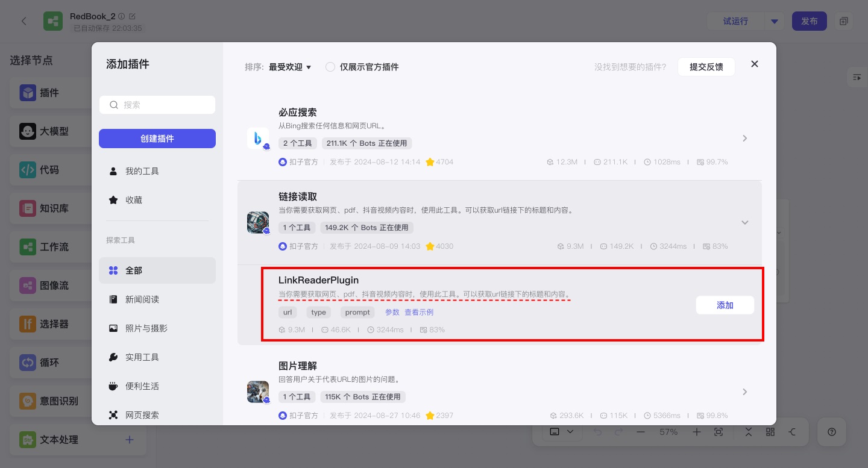Select the 大模型 node

(51, 131)
